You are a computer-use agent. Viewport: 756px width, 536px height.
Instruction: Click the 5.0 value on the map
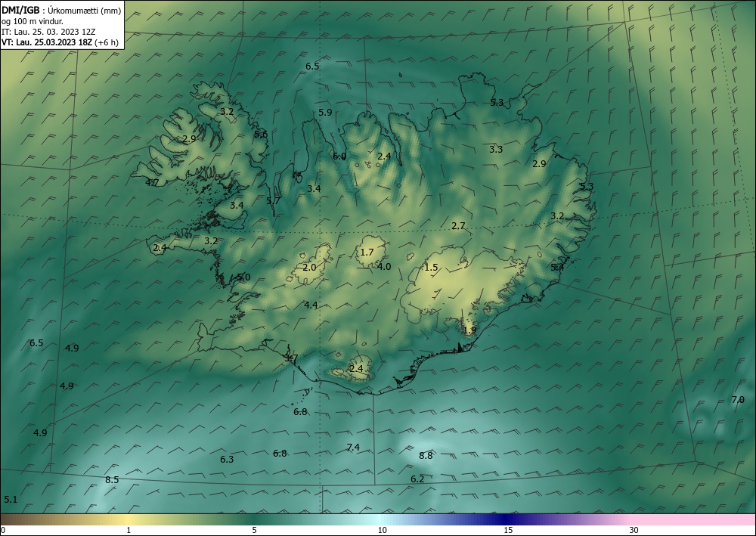coord(243,277)
